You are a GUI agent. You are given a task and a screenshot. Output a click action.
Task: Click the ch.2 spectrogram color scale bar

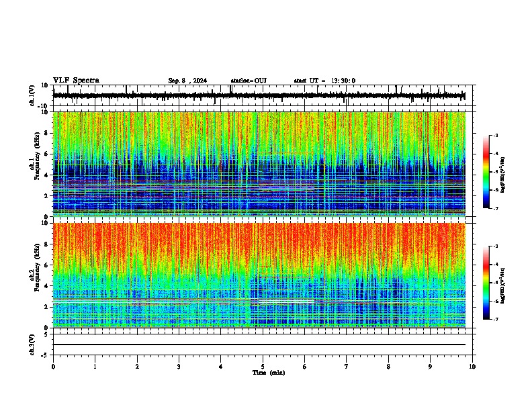pyautogui.click(x=486, y=283)
